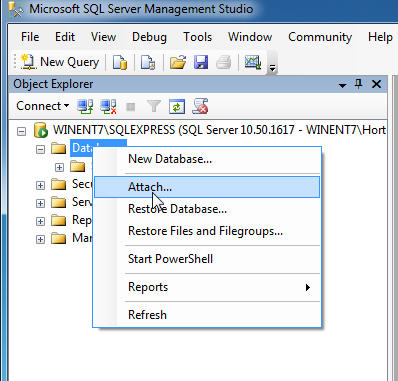Screen dimensions: 398x381
Task: Expand the Security folder node
Action: click(x=40, y=185)
